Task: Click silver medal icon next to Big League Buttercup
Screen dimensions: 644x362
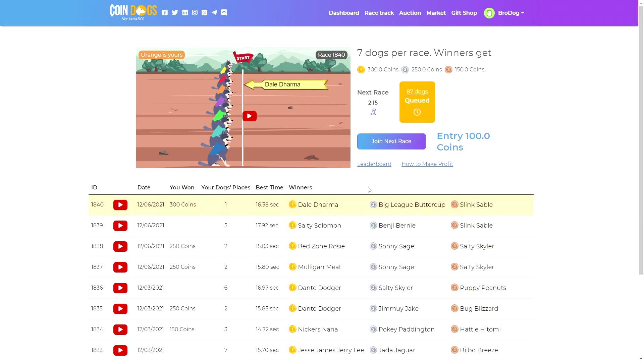Action: [x=373, y=204]
